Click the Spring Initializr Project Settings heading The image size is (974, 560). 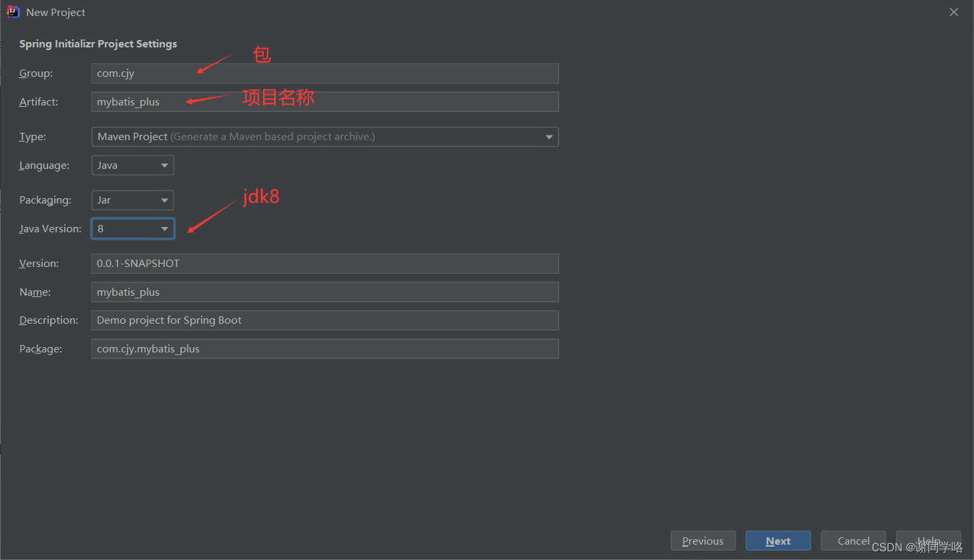click(x=98, y=44)
